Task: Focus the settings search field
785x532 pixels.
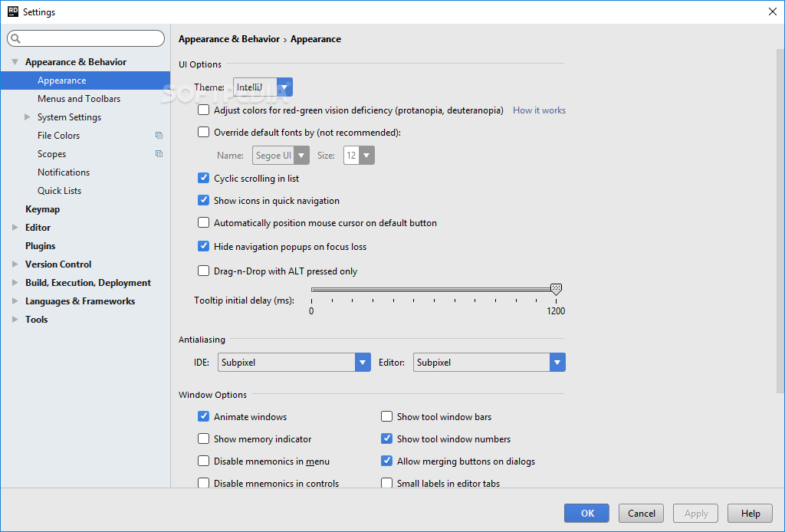Action: pos(86,38)
